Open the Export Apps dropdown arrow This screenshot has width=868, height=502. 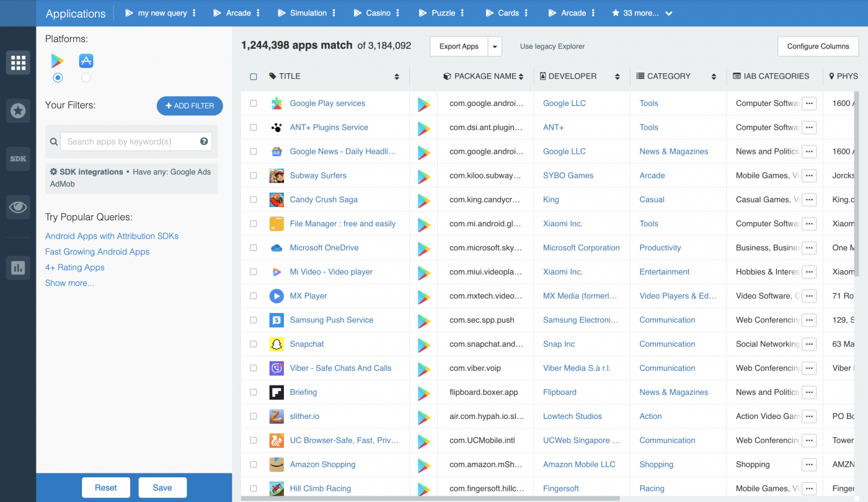tap(495, 46)
